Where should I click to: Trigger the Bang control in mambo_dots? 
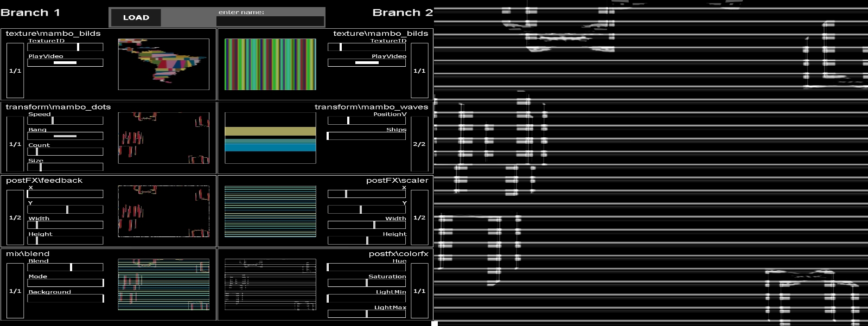click(65, 136)
